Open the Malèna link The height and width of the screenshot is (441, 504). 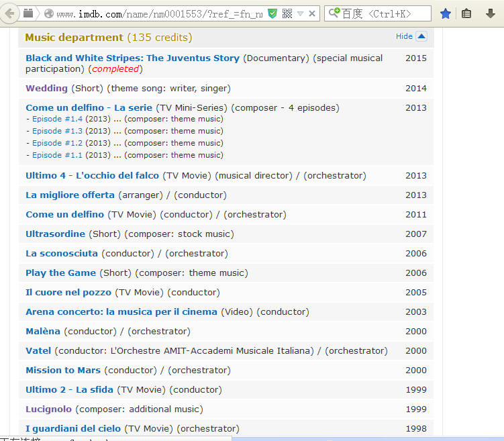coord(43,332)
